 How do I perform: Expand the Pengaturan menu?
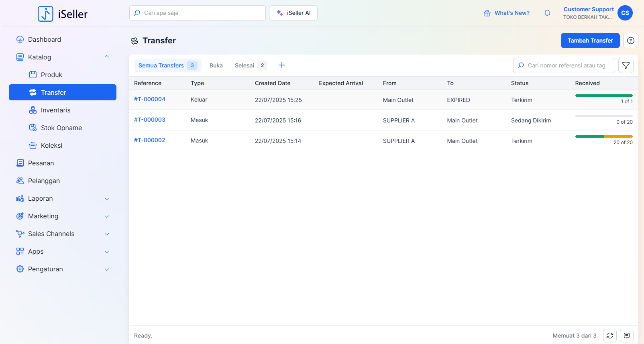coord(107,269)
